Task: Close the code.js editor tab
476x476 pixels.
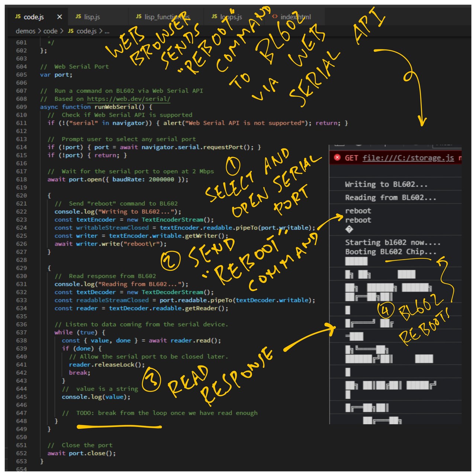Action: (x=59, y=17)
